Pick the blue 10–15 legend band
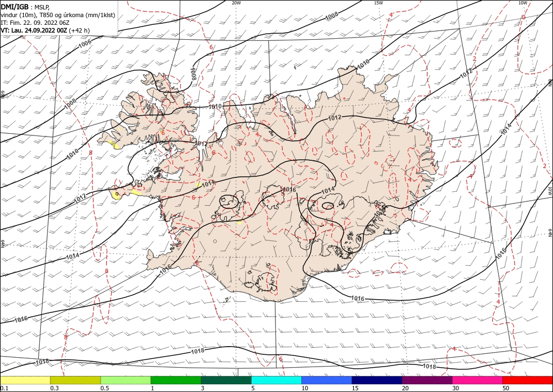This screenshot has height=392, width=553. [327, 380]
